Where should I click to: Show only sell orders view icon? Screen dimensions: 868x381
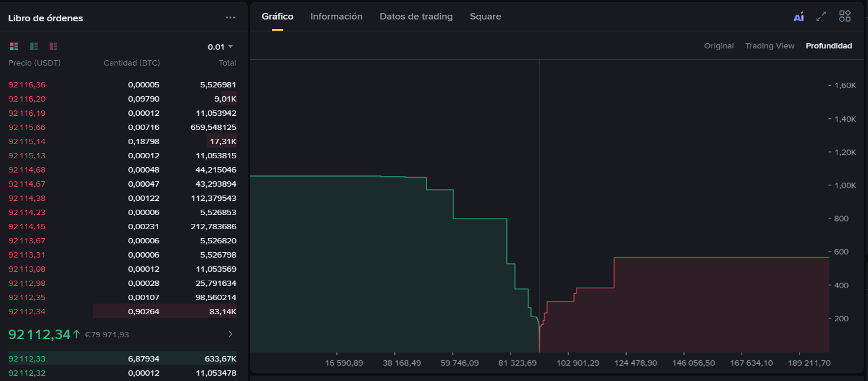54,47
